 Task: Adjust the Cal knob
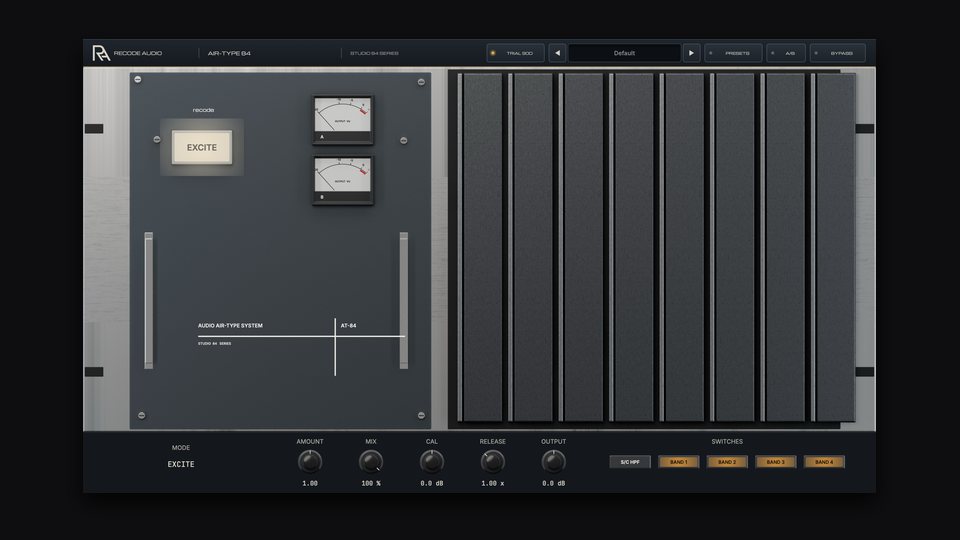pos(432,462)
